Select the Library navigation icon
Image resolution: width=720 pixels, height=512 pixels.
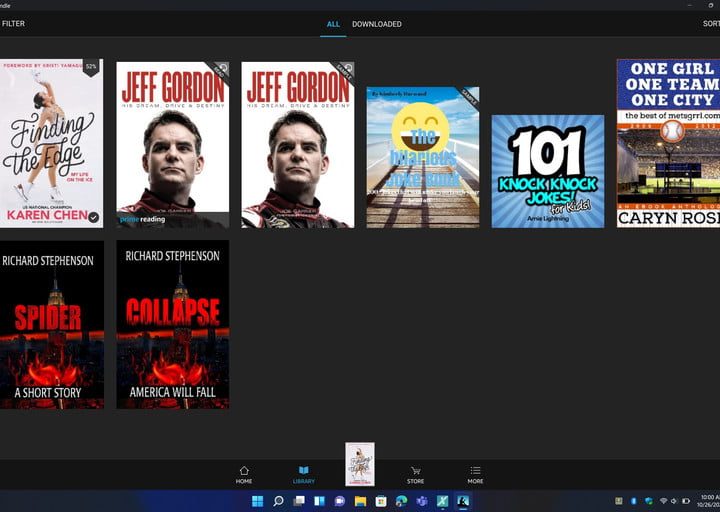pos(304,475)
